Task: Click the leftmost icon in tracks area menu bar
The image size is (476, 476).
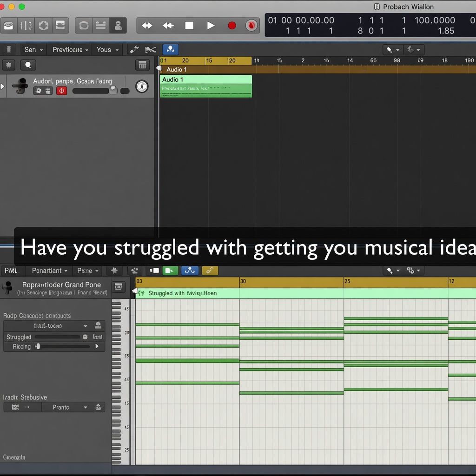Action: (9, 49)
